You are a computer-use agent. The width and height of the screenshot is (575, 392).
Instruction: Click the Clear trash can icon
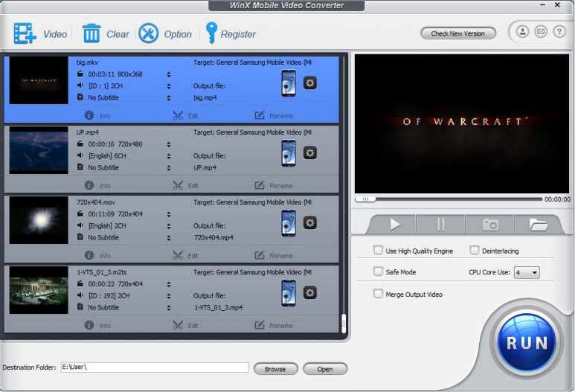click(91, 33)
